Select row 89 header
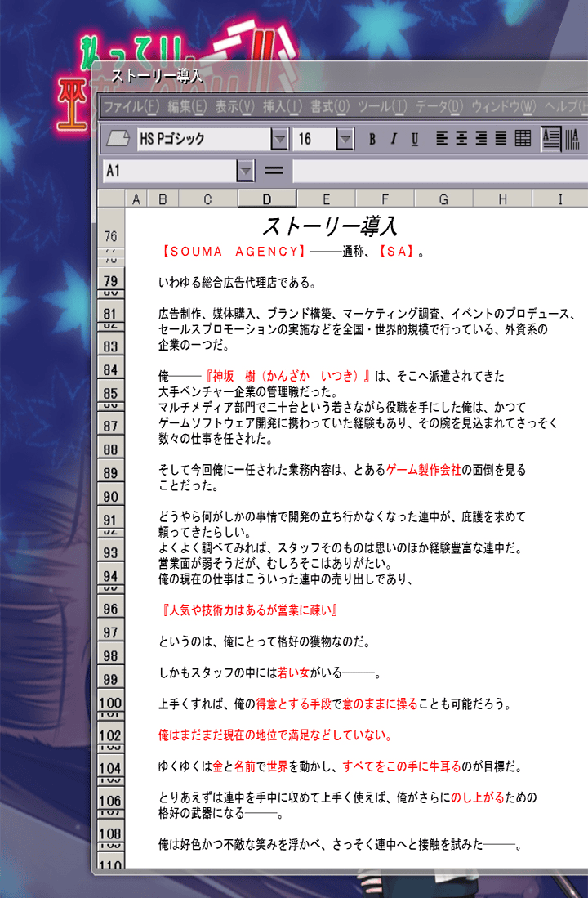Image resolution: width=588 pixels, height=898 pixels. pyautogui.click(x=110, y=473)
